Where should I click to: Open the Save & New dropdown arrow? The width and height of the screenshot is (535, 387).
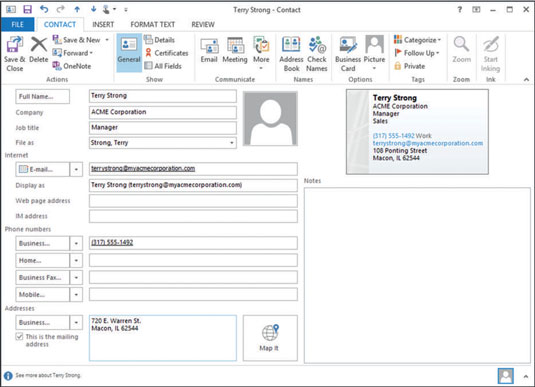pyautogui.click(x=107, y=40)
